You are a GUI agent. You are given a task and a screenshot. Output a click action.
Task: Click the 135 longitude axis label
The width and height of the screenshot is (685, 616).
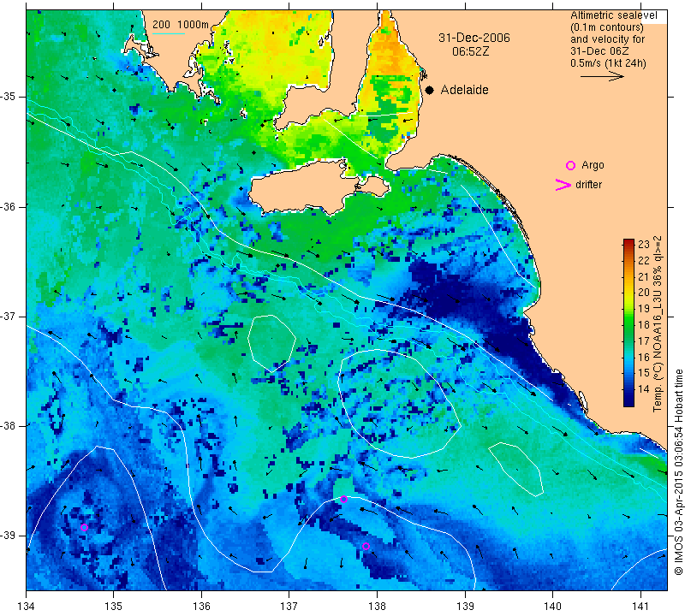coord(114,607)
